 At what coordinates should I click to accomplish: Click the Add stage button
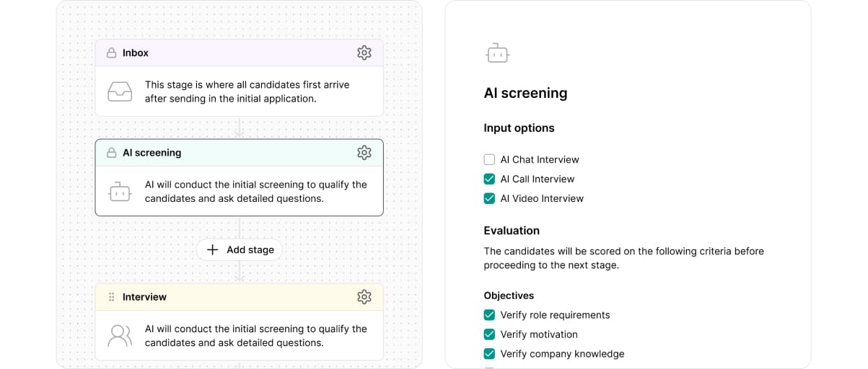pos(240,249)
